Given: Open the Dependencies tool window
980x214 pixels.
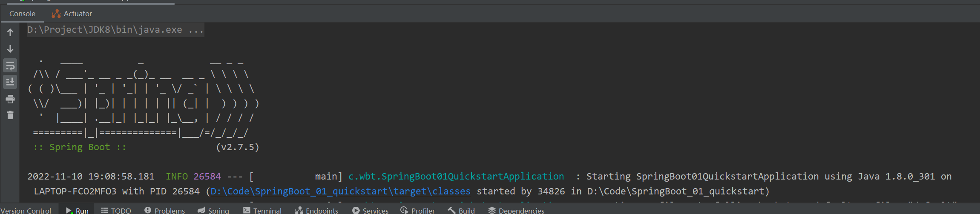Looking at the screenshot, I should click(x=516, y=211).
